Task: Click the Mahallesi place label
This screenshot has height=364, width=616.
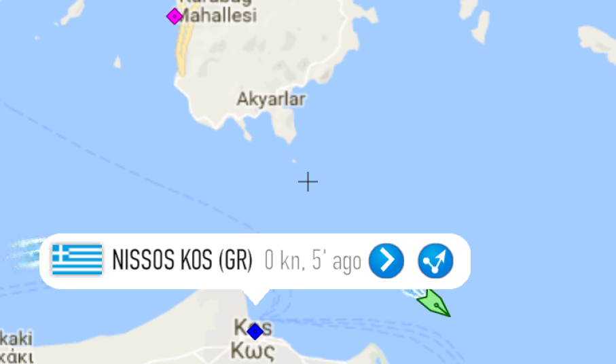Action: pos(219,16)
